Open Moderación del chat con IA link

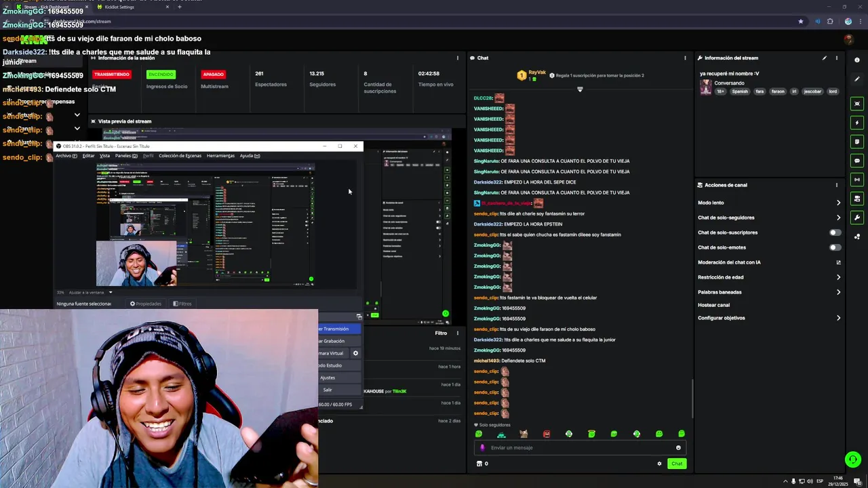(x=838, y=262)
